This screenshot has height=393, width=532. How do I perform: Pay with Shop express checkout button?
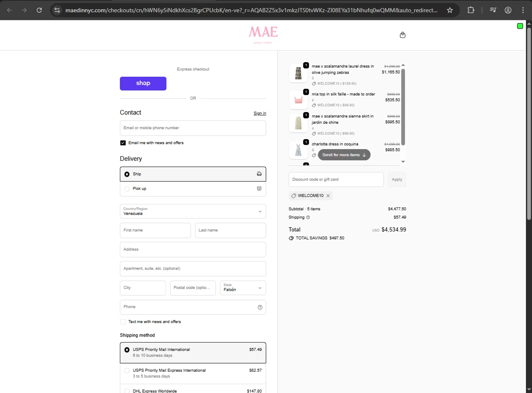143,83
